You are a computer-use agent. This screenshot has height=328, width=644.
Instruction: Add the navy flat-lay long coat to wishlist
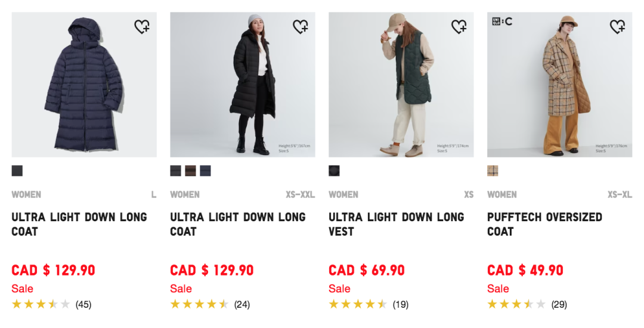point(141,27)
